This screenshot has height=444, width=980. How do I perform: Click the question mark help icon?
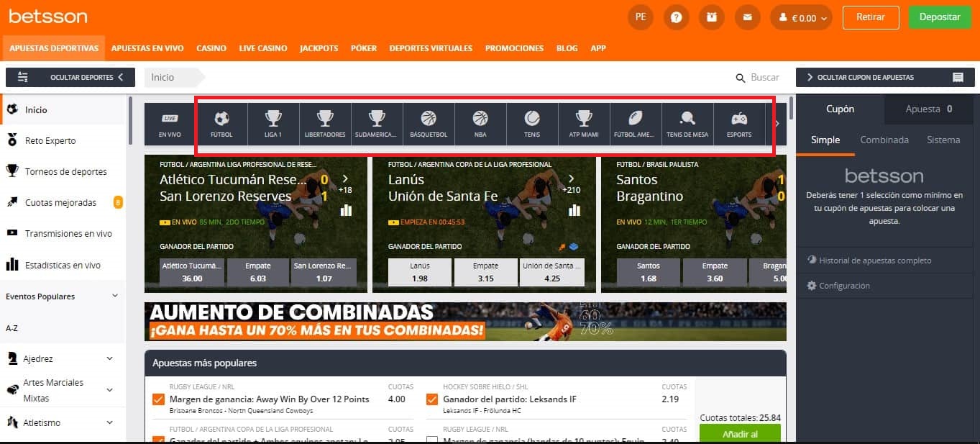coord(676,17)
